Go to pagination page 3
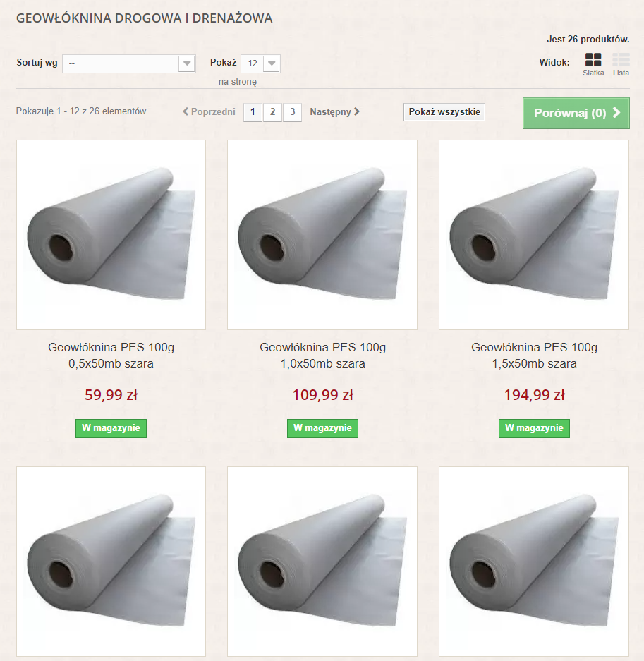 [x=292, y=112]
